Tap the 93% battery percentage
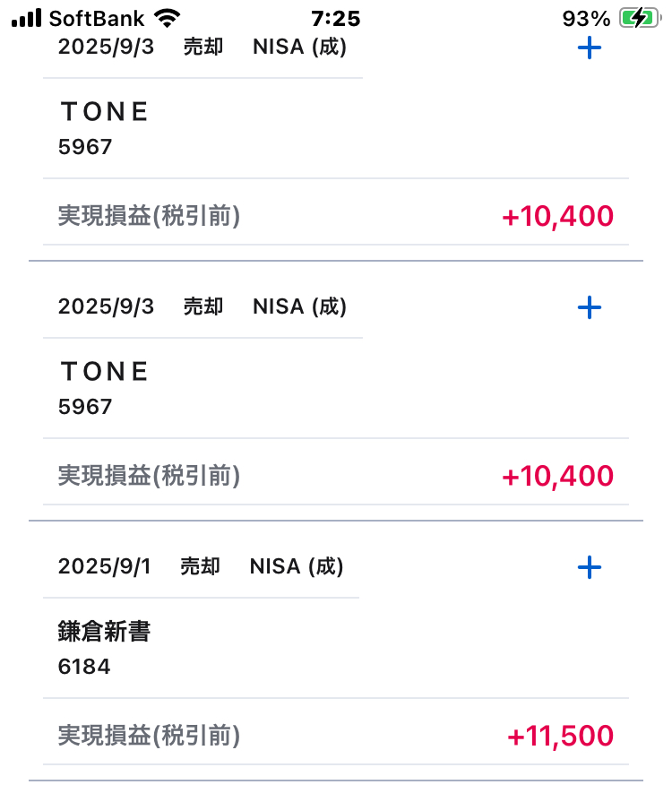 point(586,19)
